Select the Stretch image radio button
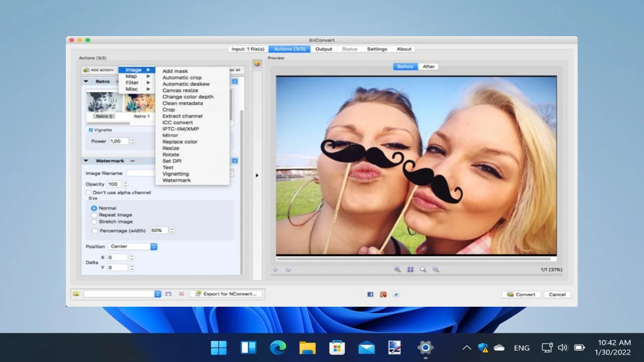The height and width of the screenshot is (362, 644). 94,221
